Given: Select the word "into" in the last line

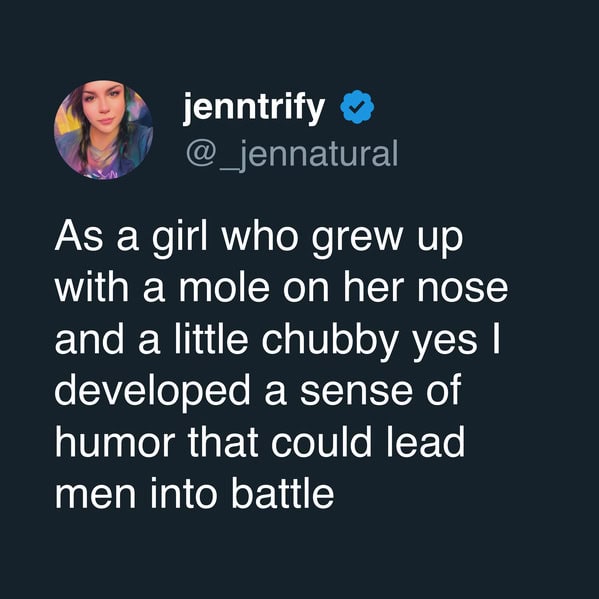Looking at the screenshot, I should tap(184, 493).
